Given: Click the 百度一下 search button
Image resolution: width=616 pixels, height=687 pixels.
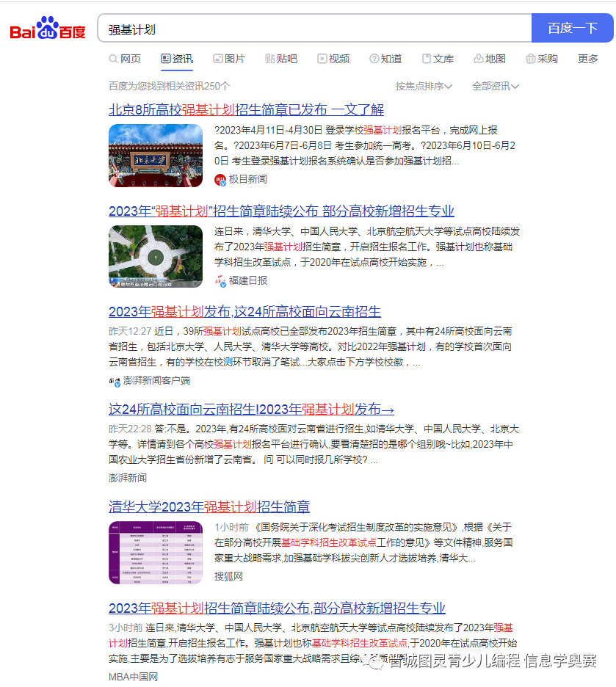Looking at the screenshot, I should coord(572,28).
